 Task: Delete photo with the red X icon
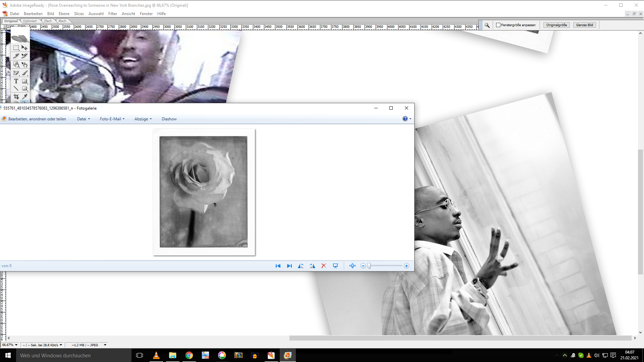324,266
